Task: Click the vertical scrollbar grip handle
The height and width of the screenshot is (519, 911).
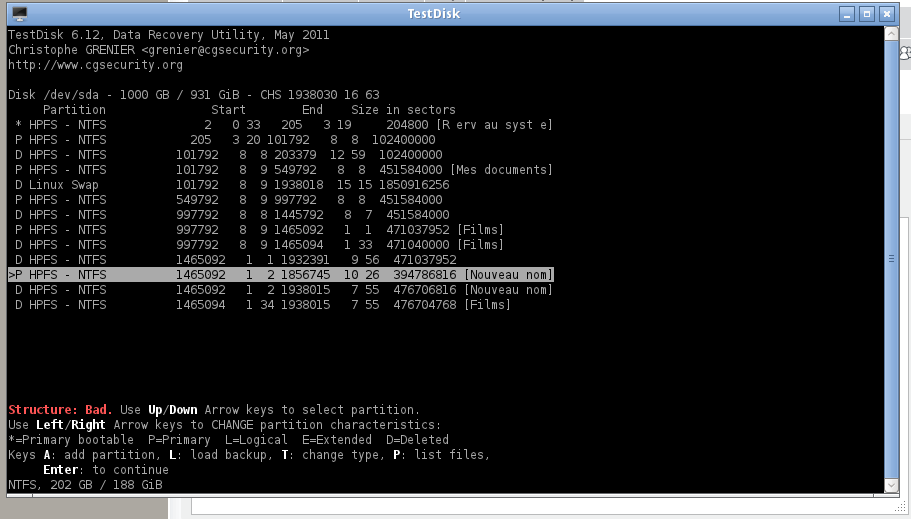Action: click(x=891, y=259)
